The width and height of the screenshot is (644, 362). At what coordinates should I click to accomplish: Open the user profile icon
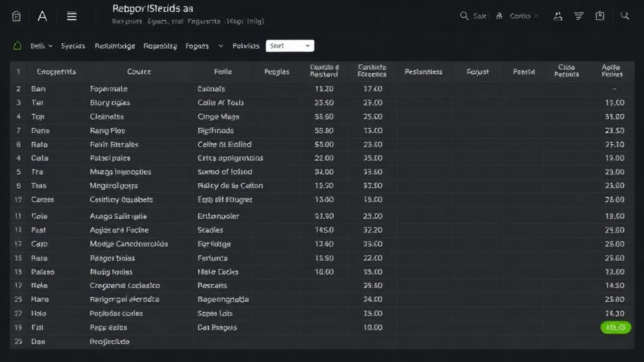point(558,16)
